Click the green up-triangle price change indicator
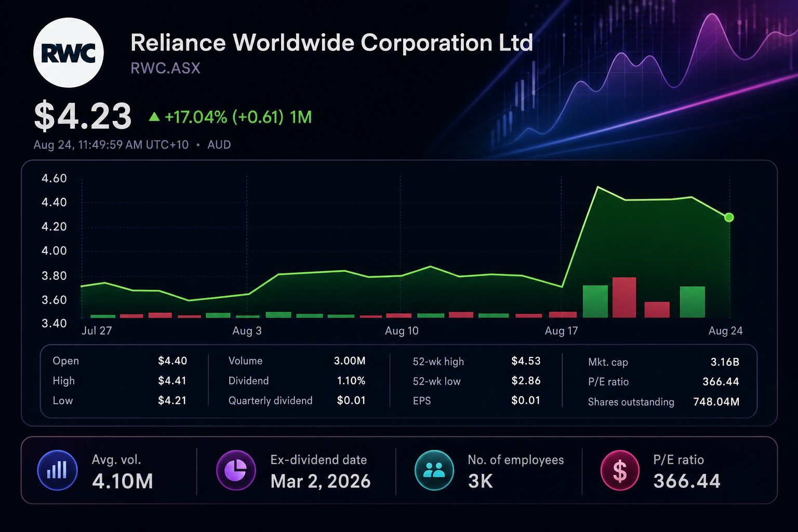 click(154, 117)
